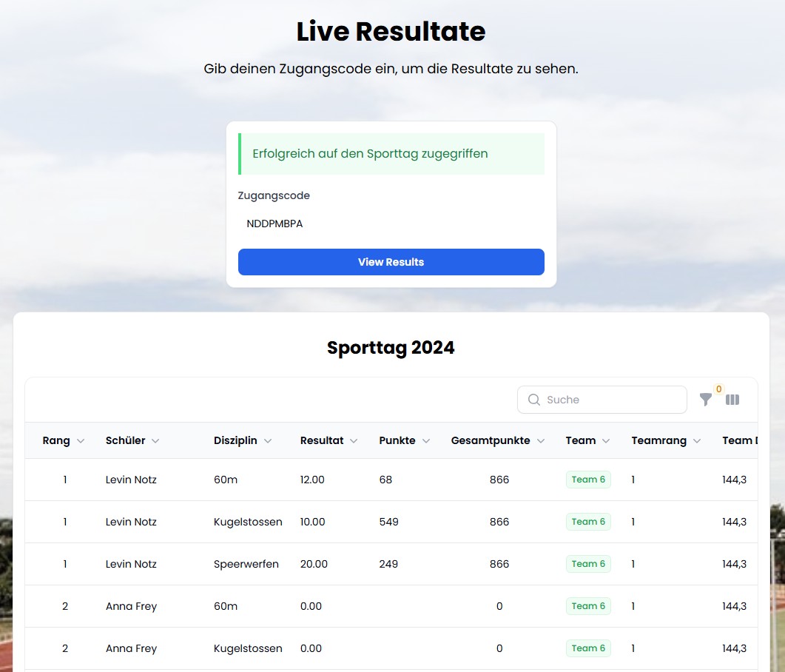Click into the Suche search field
Image resolution: width=785 pixels, height=672 pixels.
[610, 400]
